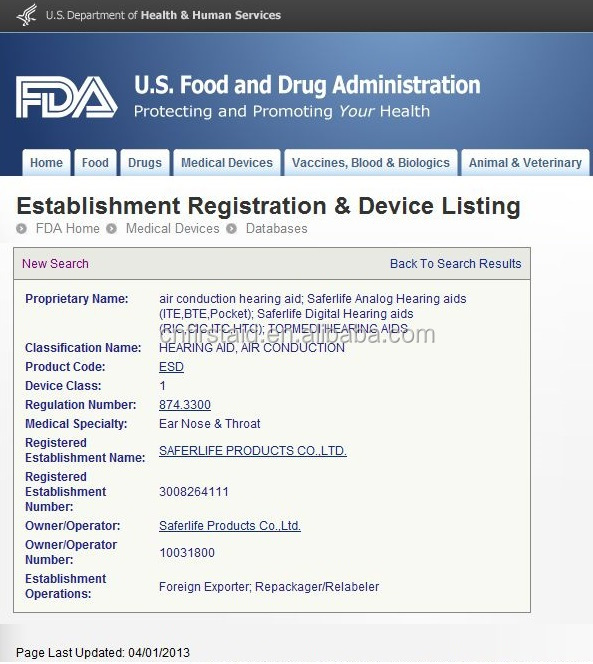Screen dimensions: 593x664
Task: Click the bullet icon before Databases breadcrumb
Action: (x=231, y=229)
